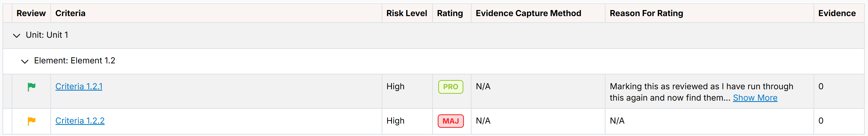Click the Reason For Rating header

[646, 13]
